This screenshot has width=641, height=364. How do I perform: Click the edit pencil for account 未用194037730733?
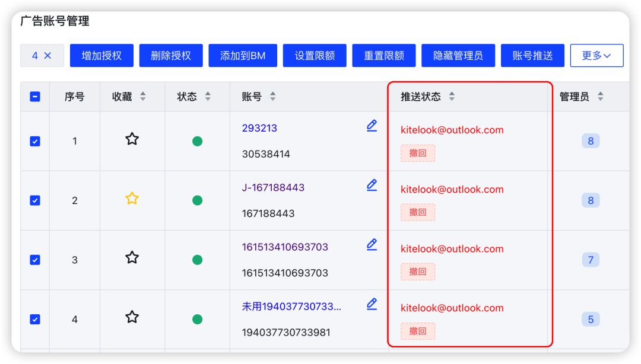point(372,304)
